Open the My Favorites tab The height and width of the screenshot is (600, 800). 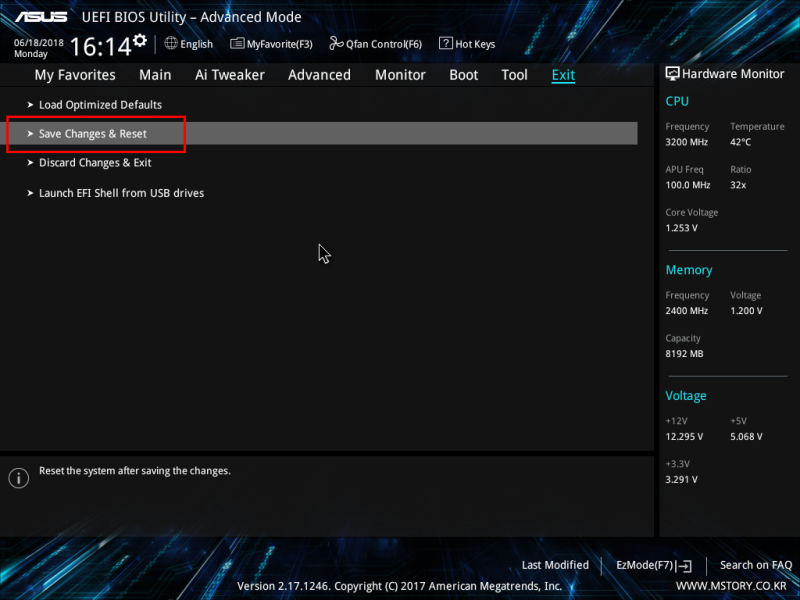tap(75, 75)
